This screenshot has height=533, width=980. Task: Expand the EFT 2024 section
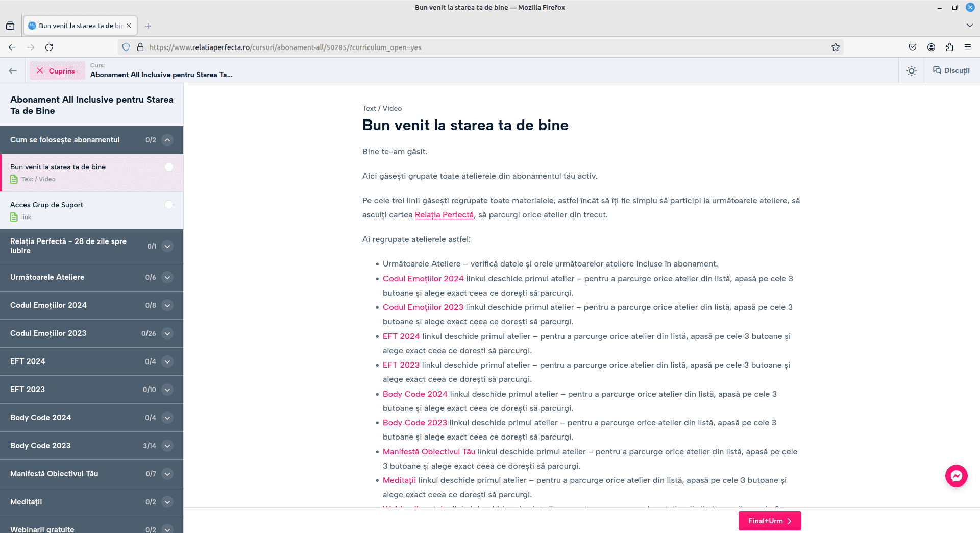click(x=167, y=361)
